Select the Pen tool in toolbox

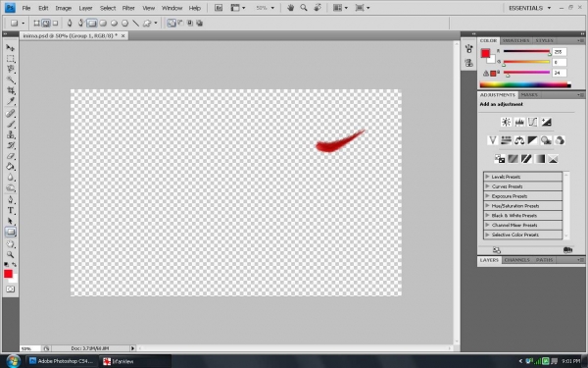(10, 200)
